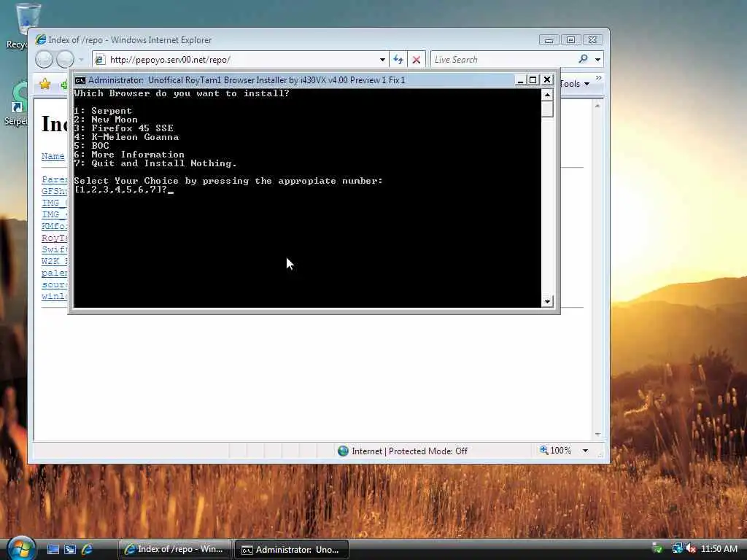Viewport: 747px width, 560px height.
Task: Open the winl... directory link
Action: pos(54,296)
